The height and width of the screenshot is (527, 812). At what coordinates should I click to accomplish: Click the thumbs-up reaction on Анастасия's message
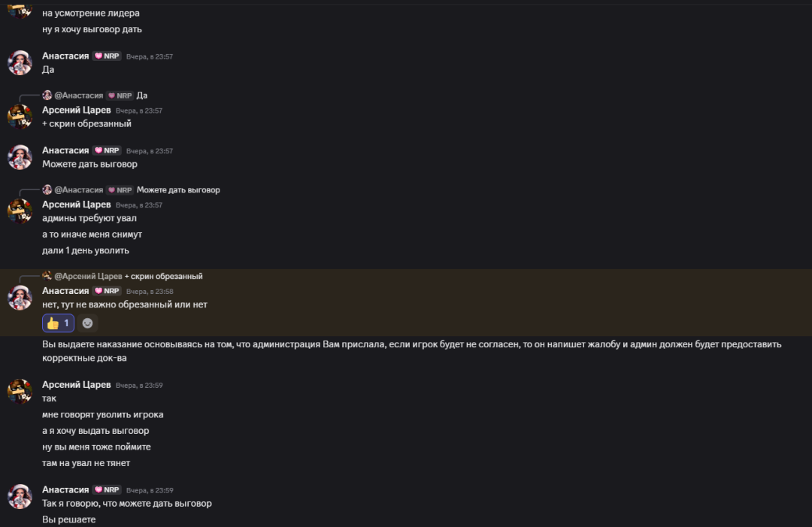click(x=58, y=323)
